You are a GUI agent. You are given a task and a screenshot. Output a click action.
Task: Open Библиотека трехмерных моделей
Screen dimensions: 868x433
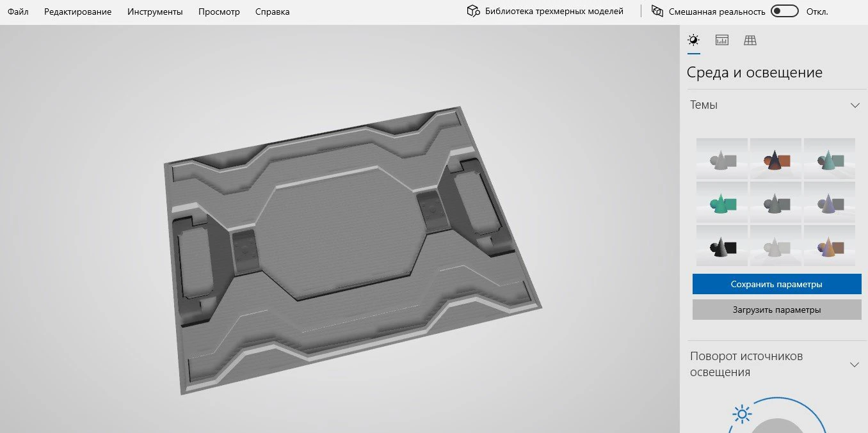tap(545, 11)
